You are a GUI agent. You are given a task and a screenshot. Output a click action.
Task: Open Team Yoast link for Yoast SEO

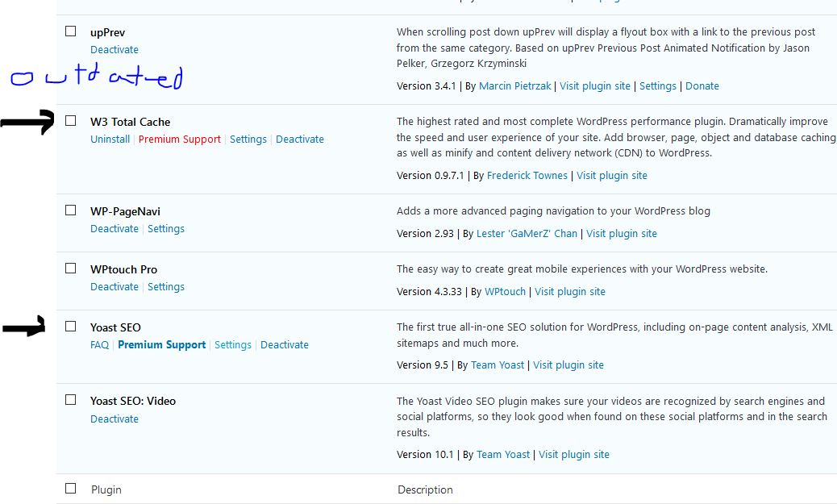pos(498,365)
